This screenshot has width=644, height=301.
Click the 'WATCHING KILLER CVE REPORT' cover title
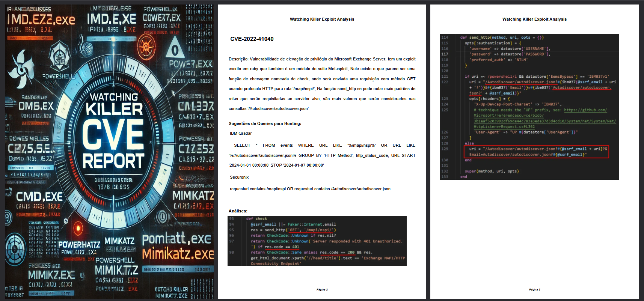pos(114,130)
